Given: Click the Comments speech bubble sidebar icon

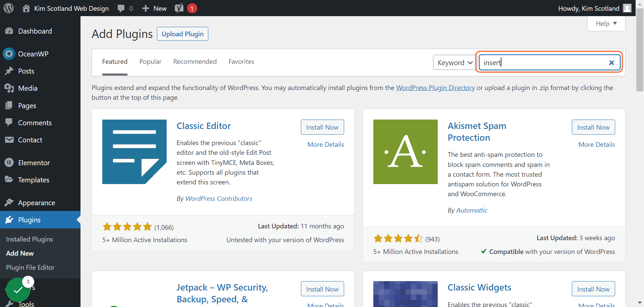Looking at the screenshot, I should [9, 122].
